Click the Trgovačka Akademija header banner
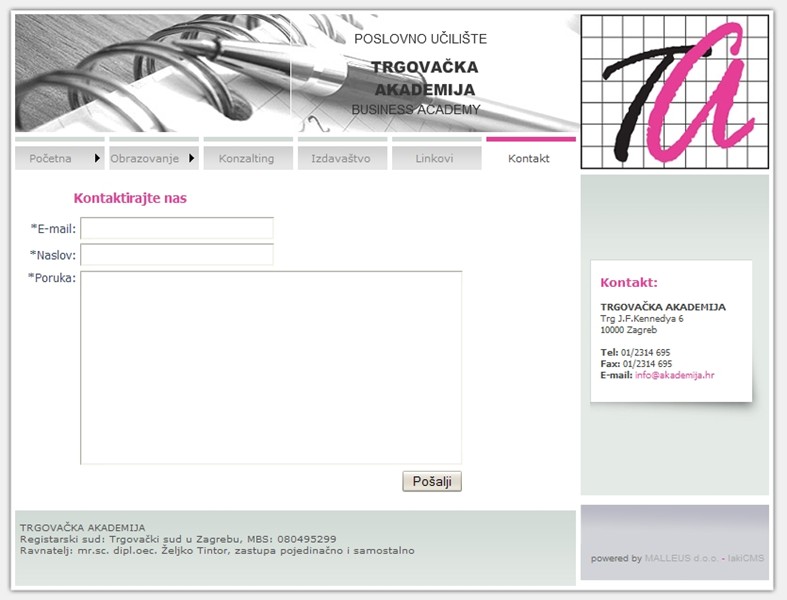The image size is (787, 600). coord(296,73)
